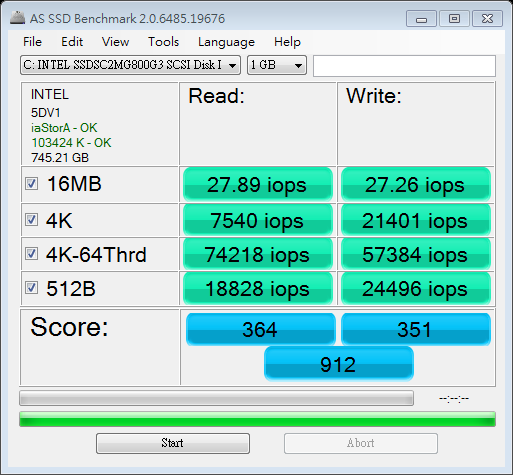The height and width of the screenshot is (475, 513).
Task: Click the Start button
Action: coord(173,443)
